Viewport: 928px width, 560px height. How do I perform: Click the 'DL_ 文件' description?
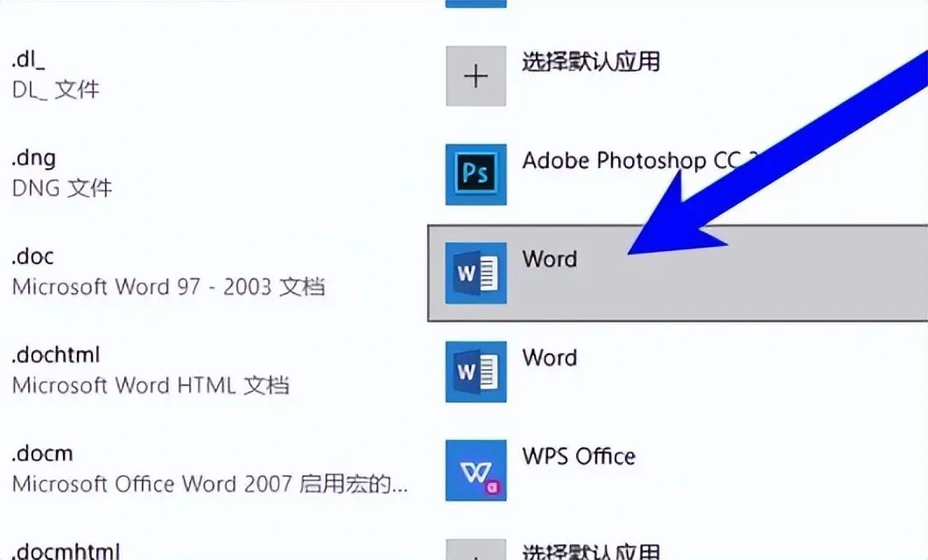click(x=56, y=90)
